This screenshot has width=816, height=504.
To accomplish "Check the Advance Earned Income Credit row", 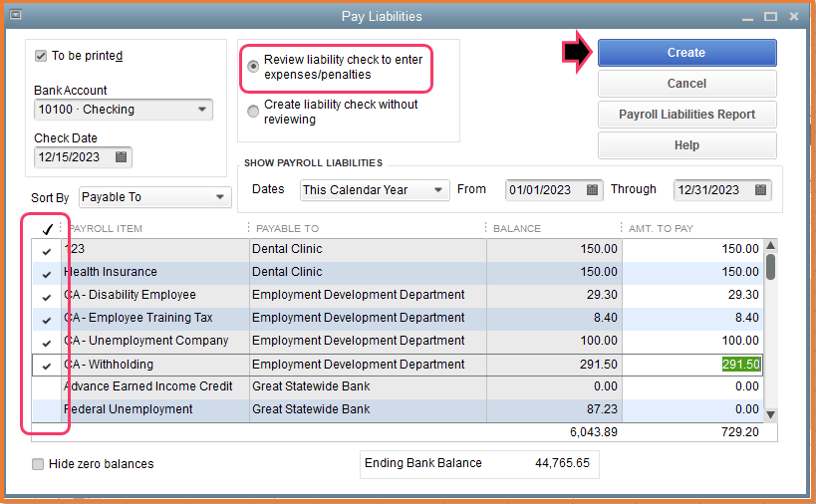I will click(x=47, y=387).
